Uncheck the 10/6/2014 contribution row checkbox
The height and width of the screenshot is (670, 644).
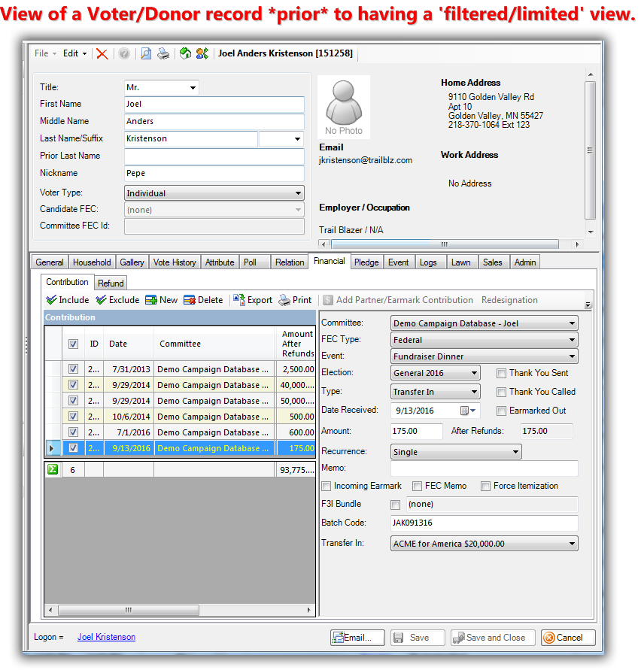click(74, 416)
